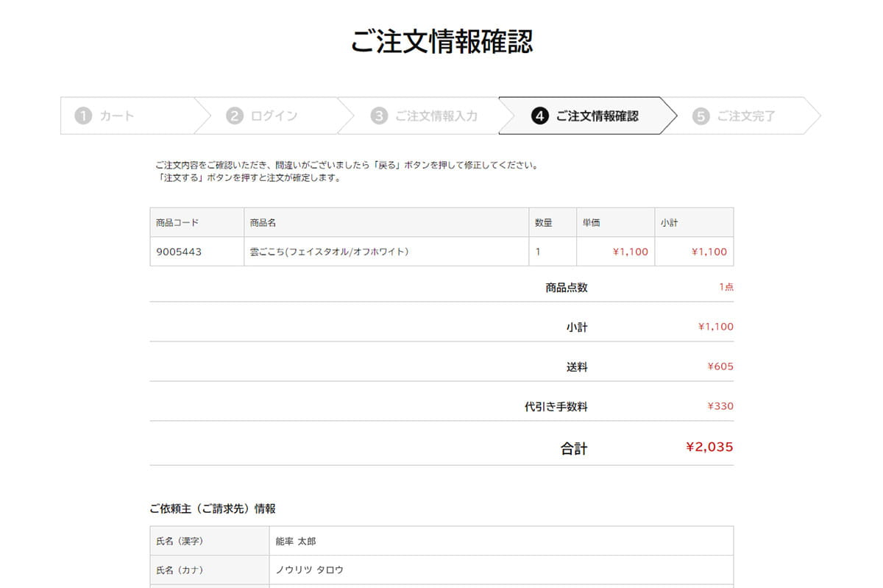Click the name value 能率 太郎
The height and width of the screenshot is (588, 883).
pyautogui.click(x=296, y=542)
